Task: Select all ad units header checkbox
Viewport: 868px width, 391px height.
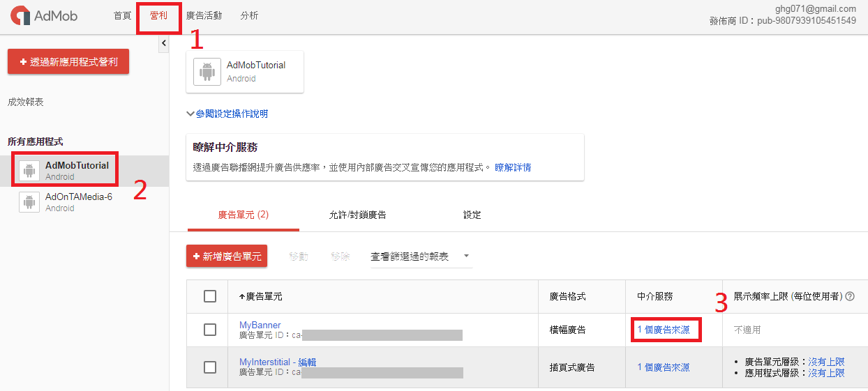Action: (x=210, y=296)
